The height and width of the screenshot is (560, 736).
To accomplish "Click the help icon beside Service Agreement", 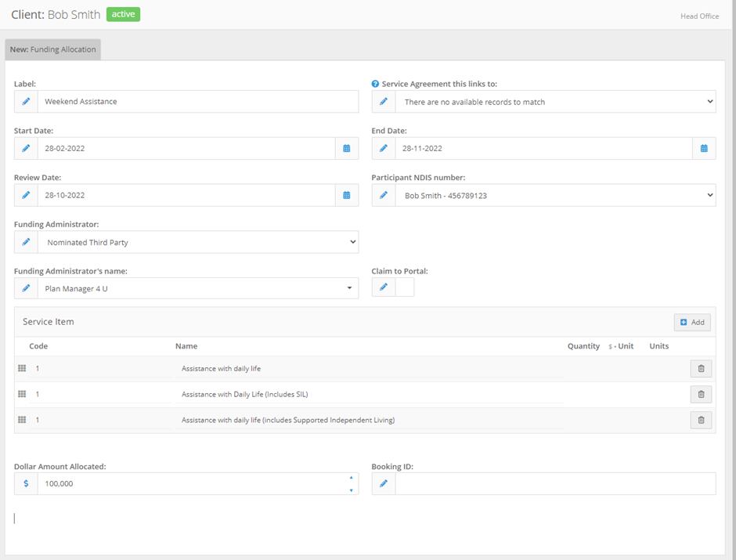I will pyautogui.click(x=375, y=84).
